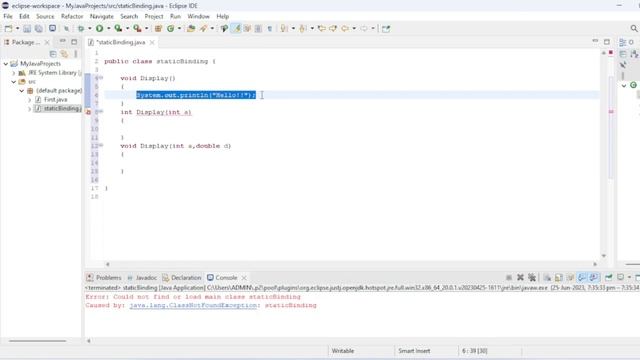640x360 pixels.
Task: Toggle Show Whitespace Characters pilcrow icon
Action: click(x=270, y=28)
